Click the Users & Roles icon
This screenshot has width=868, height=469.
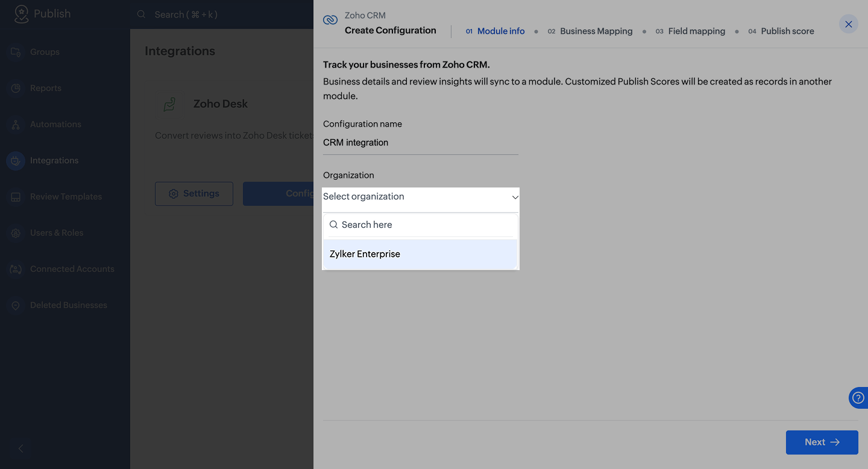[x=16, y=233]
